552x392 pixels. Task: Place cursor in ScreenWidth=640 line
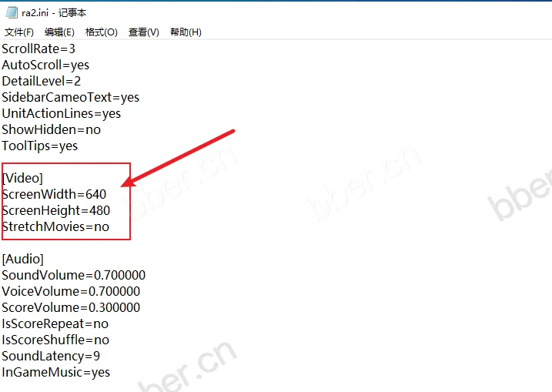tap(54, 194)
